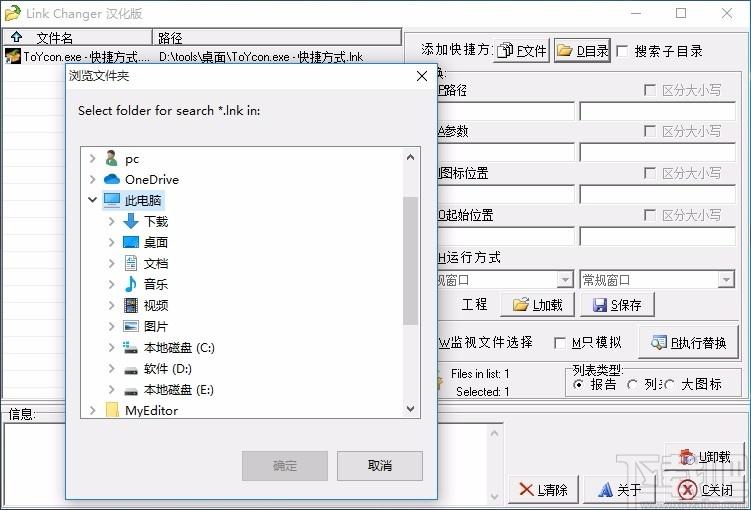
Task: Click the folder tree scrollbar thumb
Action: 410,261
